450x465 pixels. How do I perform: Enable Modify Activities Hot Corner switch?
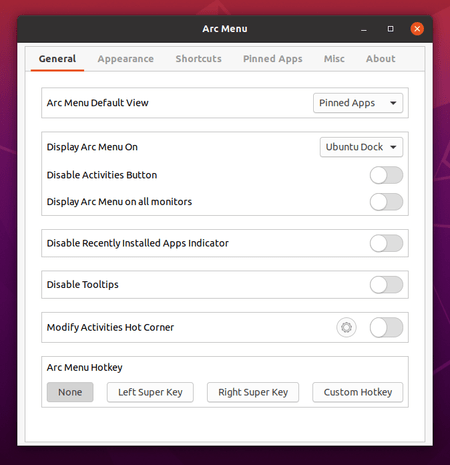tap(386, 327)
